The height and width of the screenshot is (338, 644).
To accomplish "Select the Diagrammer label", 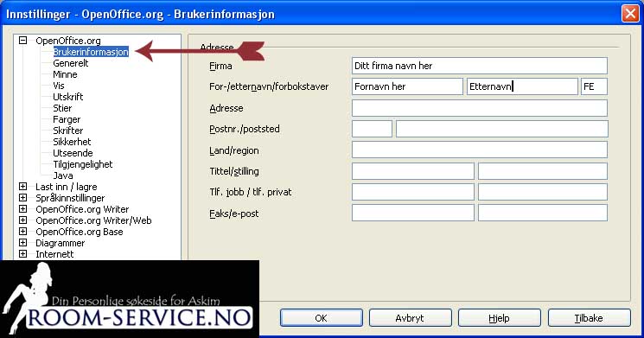I will point(60,243).
